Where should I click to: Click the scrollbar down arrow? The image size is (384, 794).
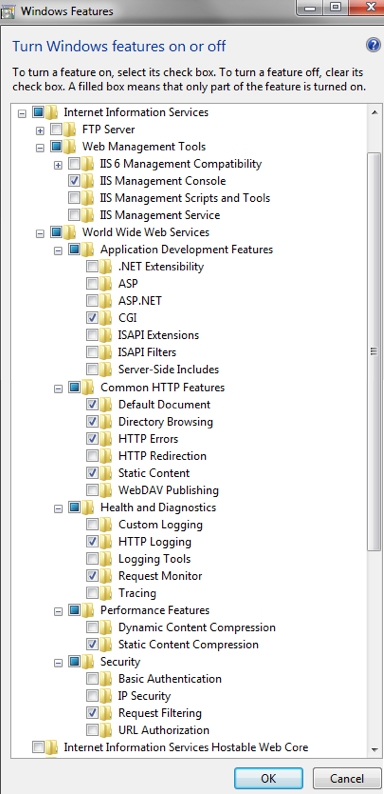click(x=374, y=749)
